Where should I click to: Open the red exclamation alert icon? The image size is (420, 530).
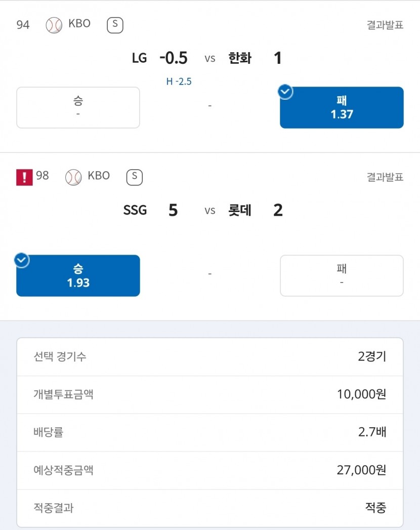(x=24, y=177)
